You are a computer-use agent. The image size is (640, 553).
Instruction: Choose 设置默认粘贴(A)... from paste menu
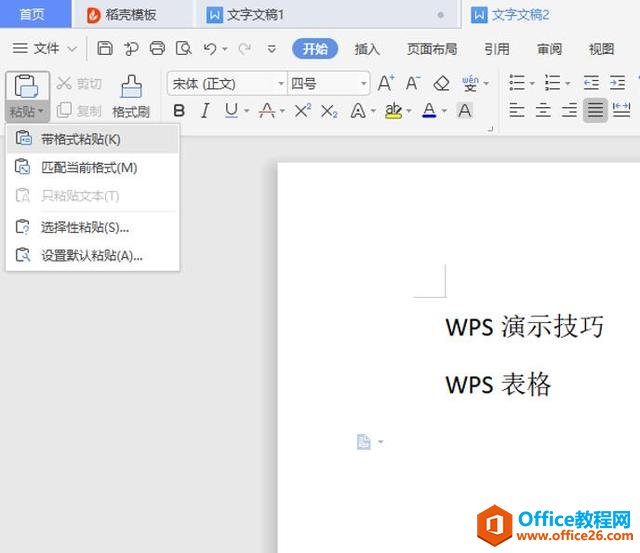tap(93, 255)
